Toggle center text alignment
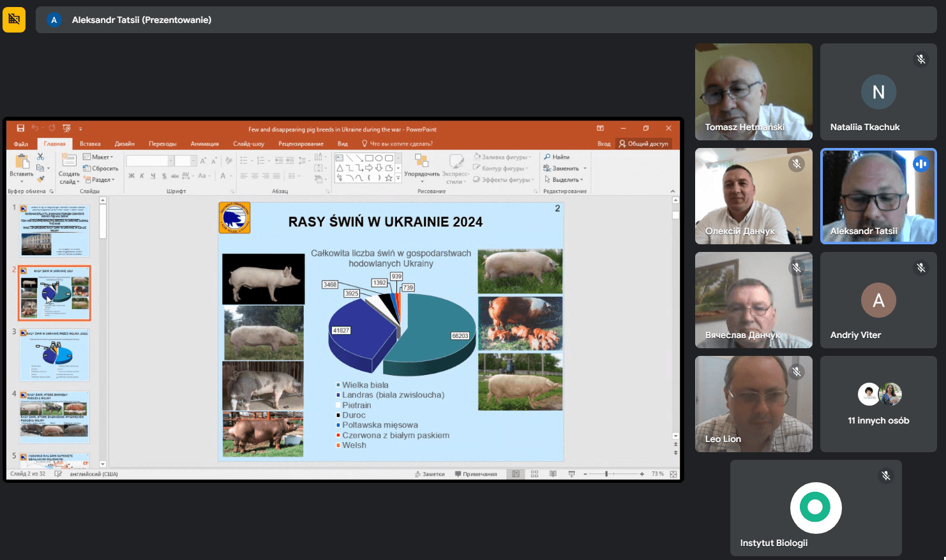Viewport: 946px width, 560px height. pyautogui.click(x=255, y=176)
